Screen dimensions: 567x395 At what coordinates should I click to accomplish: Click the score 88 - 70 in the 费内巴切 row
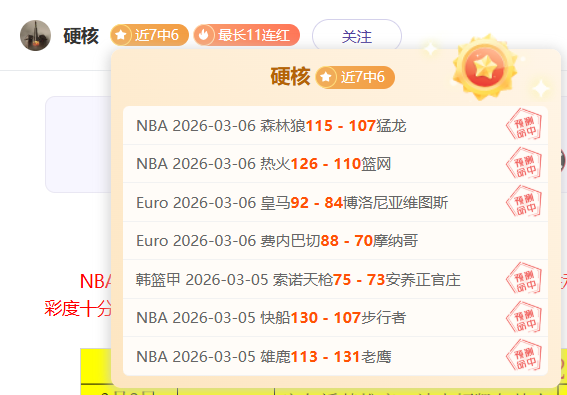point(347,241)
